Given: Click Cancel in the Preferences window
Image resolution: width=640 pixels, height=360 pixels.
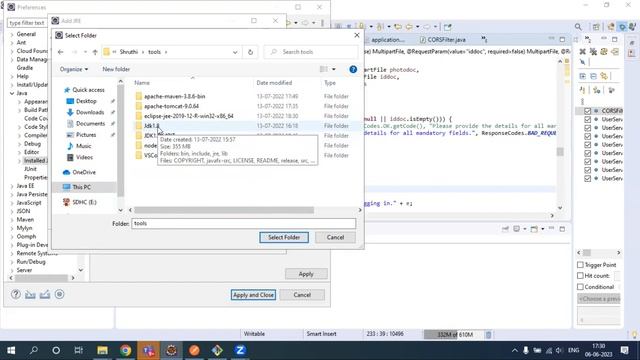Looking at the screenshot, I should [302, 295].
